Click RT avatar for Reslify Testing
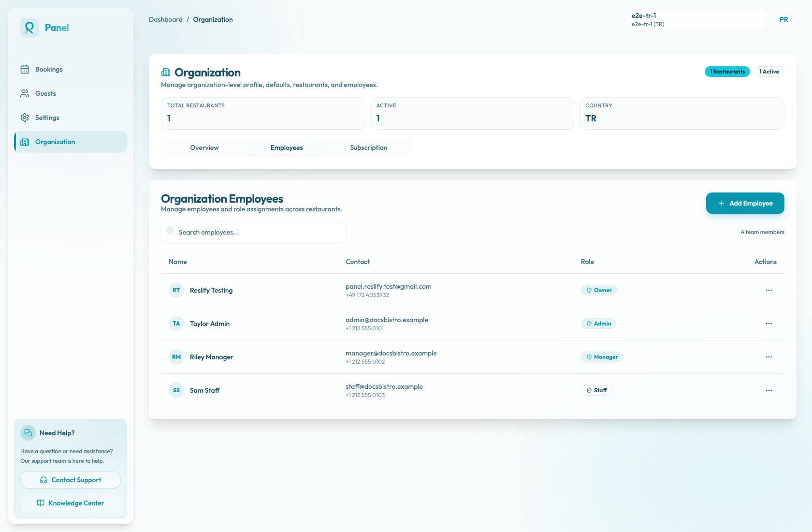 (176, 290)
